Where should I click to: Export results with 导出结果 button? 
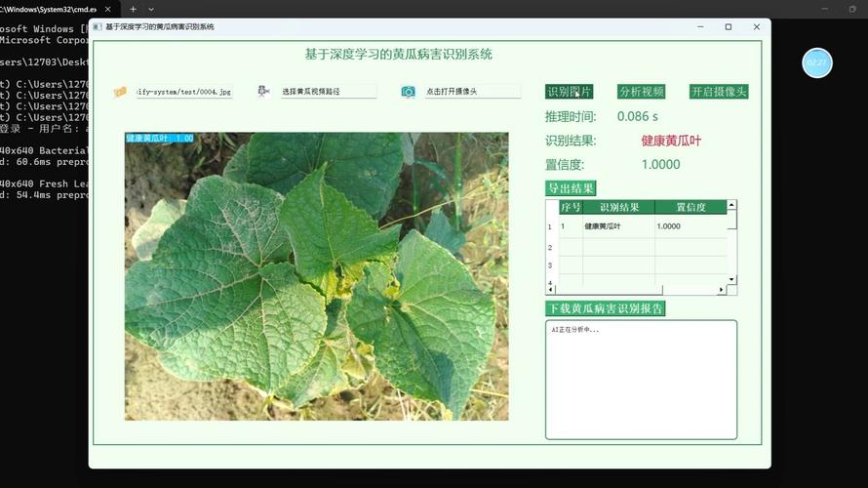click(x=571, y=188)
